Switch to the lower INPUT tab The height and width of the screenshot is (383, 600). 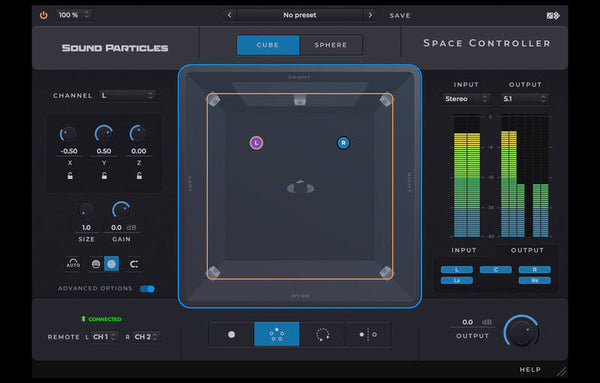coord(464,250)
